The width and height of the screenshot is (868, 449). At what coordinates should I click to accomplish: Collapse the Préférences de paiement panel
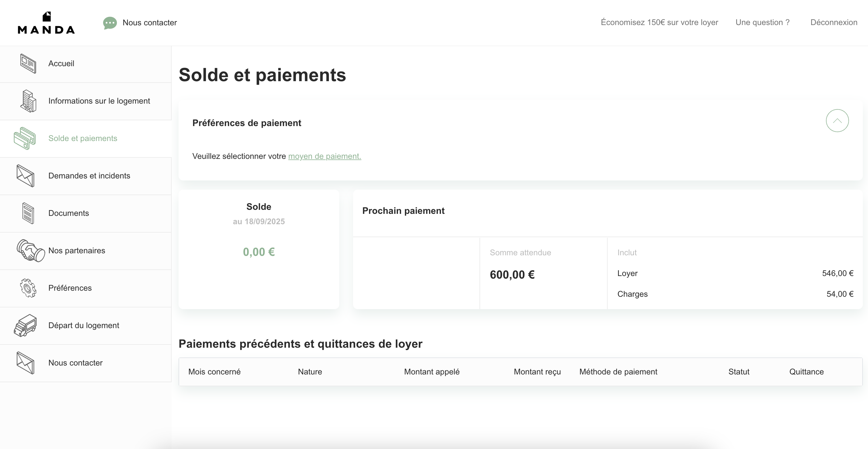pyautogui.click(x=837, y=121)
